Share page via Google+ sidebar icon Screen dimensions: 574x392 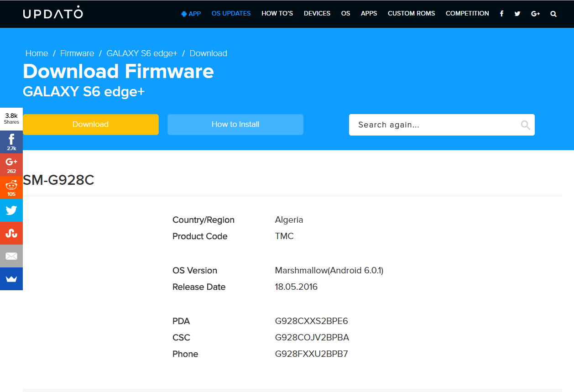tap(11, 165)
